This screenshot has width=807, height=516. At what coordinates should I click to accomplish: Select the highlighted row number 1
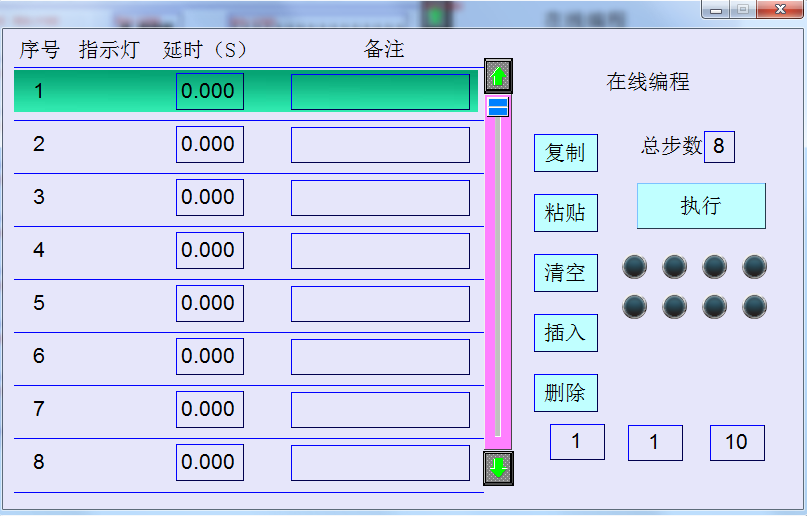click(40, 92)
